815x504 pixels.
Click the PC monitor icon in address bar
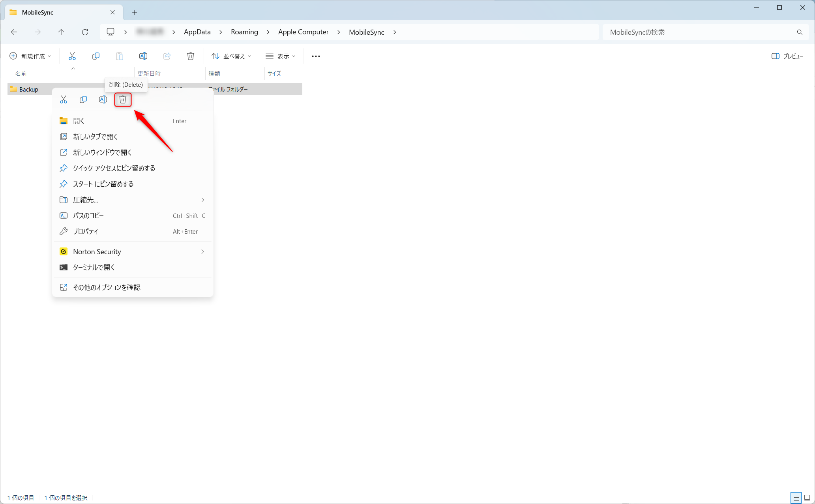[x=111, y=32]
